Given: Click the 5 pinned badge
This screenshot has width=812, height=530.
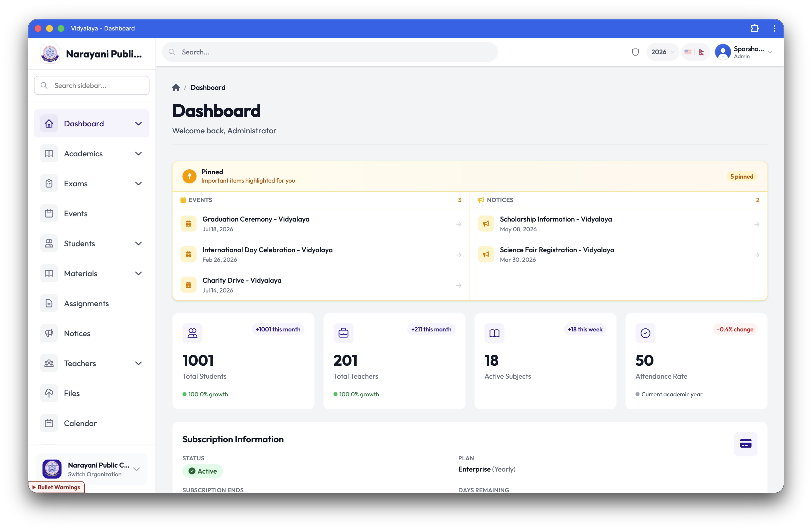Looking at the screenshot, I should (742, 177).
